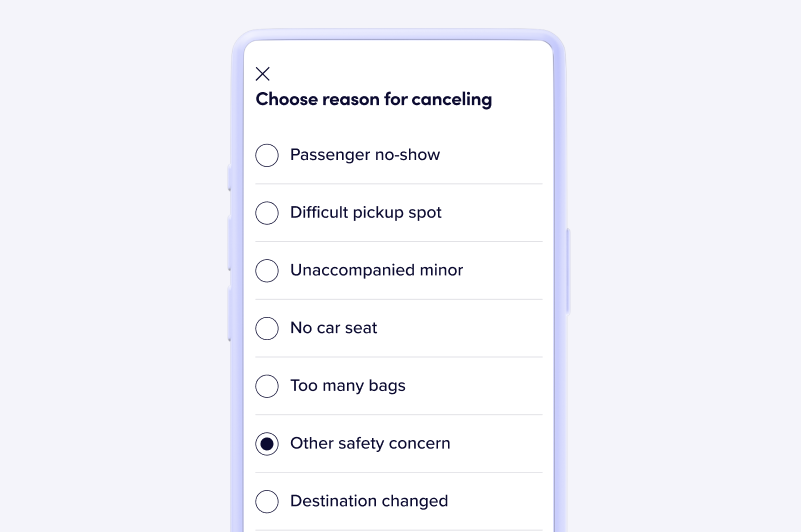801x532 pixels.
Task: Tap the 'Too many bags' label text
Action: pyautogui.click(x=348, y=386)
